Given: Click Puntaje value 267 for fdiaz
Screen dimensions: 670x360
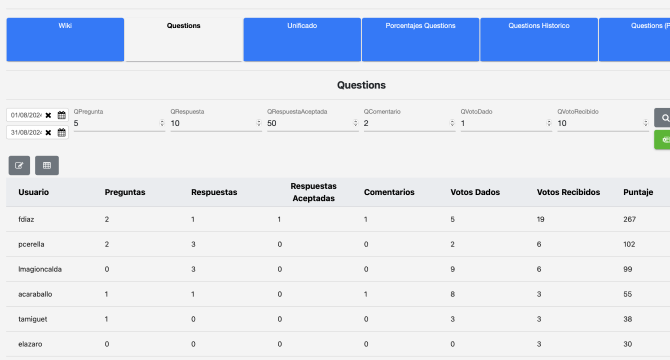Looking at the screenshot, I should coord(629,220).
